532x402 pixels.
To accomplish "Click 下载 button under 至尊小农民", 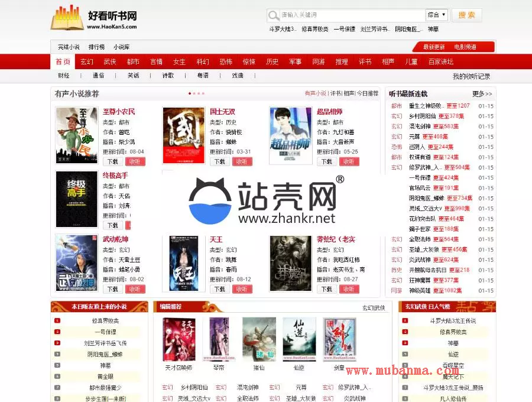I will pos(113,161).
